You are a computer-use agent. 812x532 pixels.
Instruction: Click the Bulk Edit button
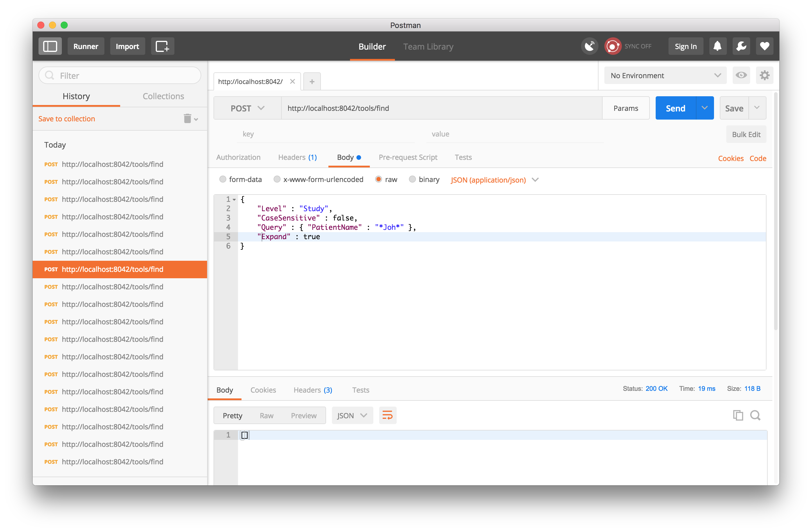(x=746, y=134)
